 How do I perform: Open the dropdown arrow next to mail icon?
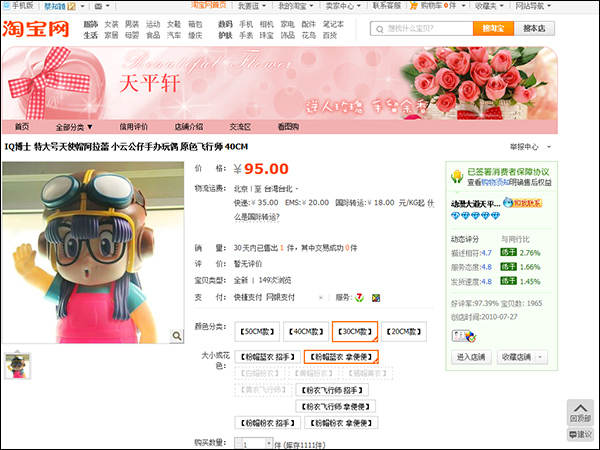click(x=108, y=6)
